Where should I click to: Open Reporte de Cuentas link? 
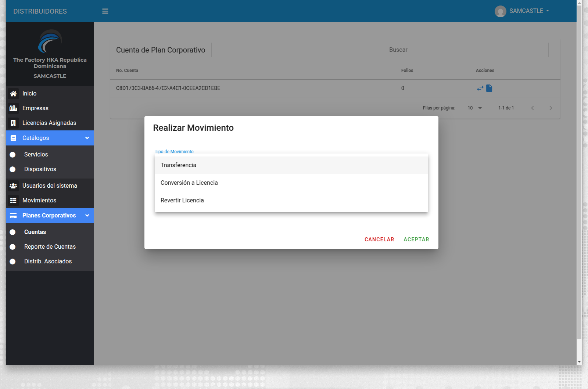coord(50,247)
